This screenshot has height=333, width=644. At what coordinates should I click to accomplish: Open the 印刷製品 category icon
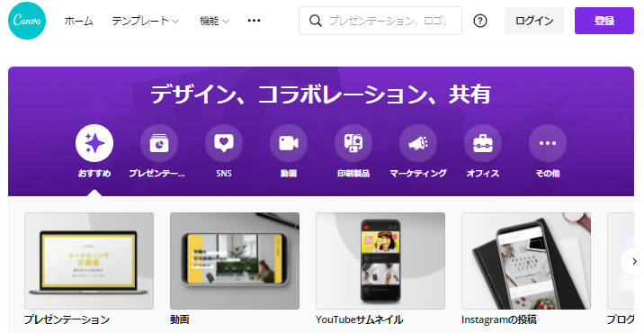(x=353, y=143)
